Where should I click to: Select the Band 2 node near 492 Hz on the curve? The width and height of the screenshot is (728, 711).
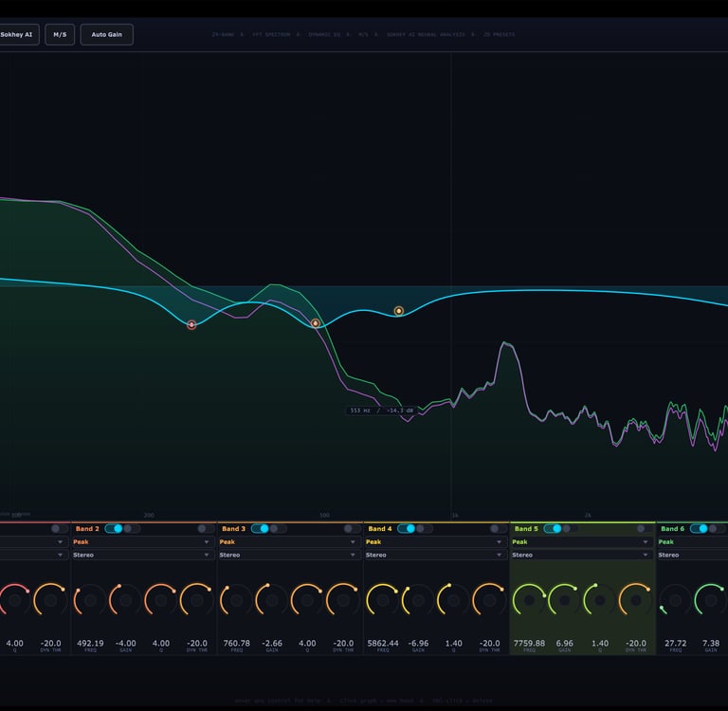coord(316,323)
